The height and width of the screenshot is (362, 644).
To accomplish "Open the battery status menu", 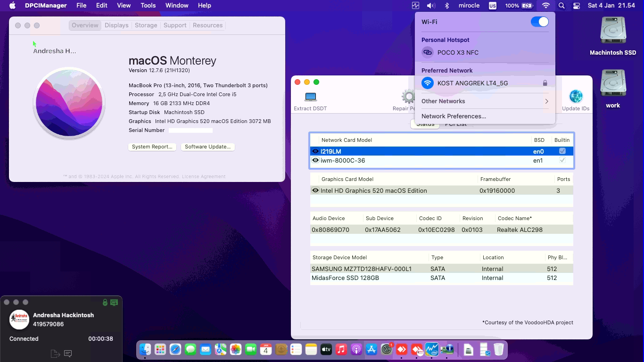I will click(519, 6).
